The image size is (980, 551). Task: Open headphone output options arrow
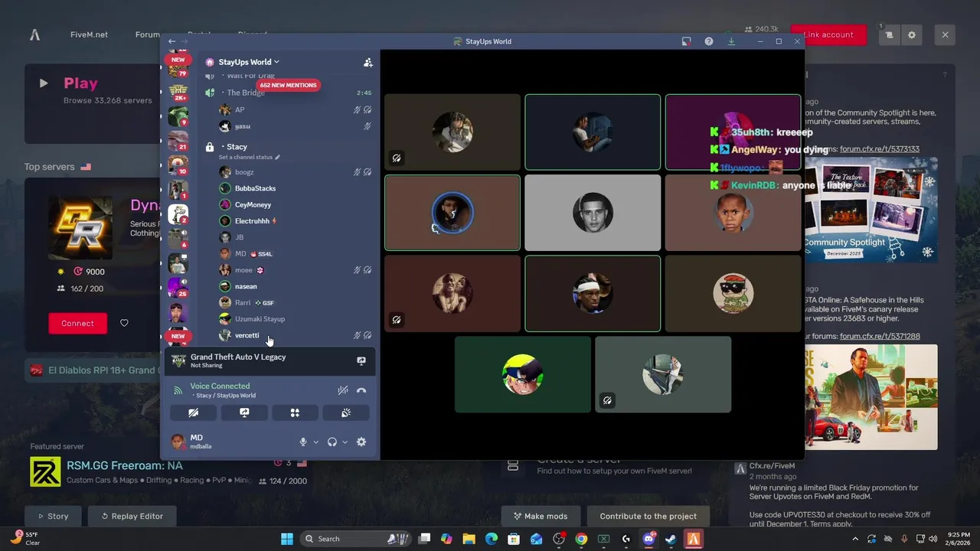(x=345, y=442)
